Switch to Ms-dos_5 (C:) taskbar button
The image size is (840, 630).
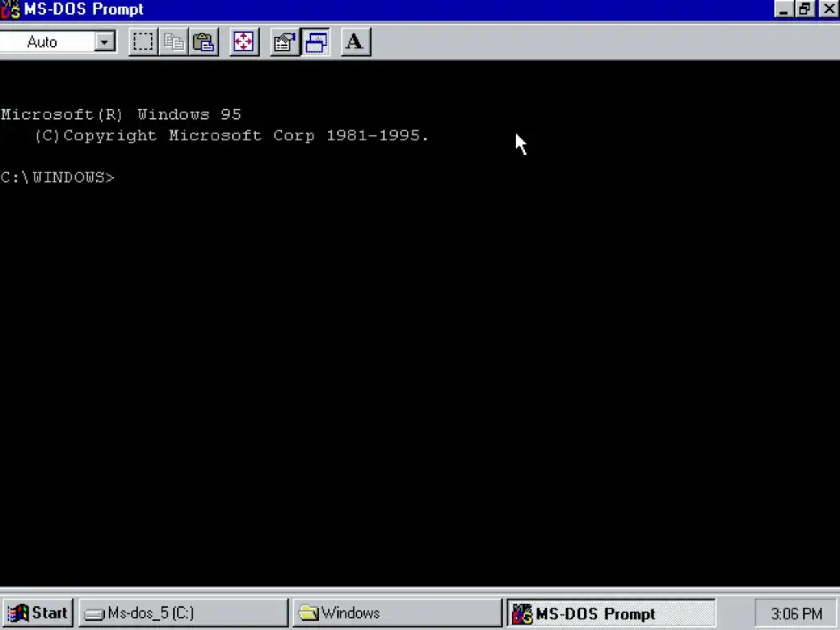pyautogui.click(x=184, y=613)
